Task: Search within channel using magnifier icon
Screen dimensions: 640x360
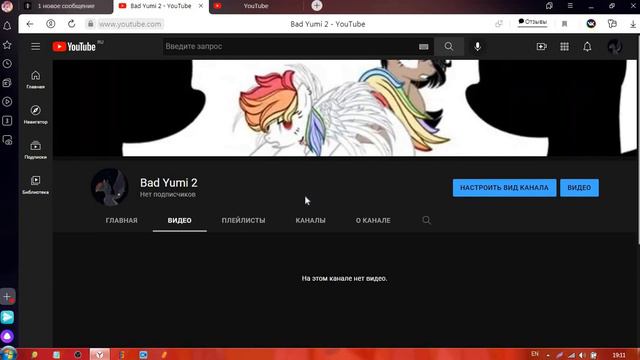Action: pos(427,220)
